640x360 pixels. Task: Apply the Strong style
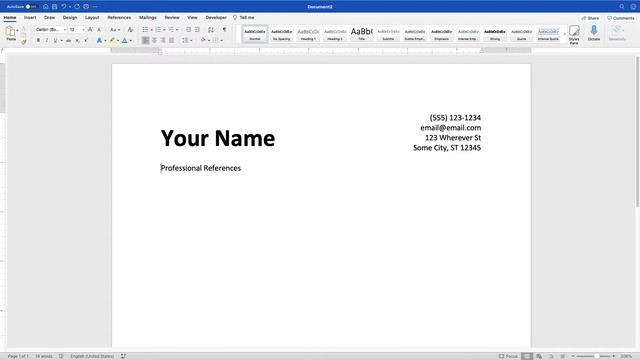pos(495,34)
